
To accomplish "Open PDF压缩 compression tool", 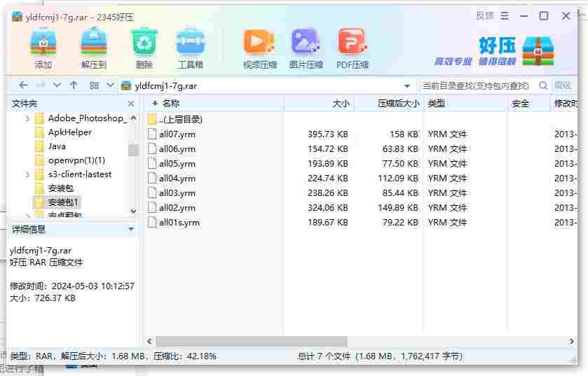I will pos(352,49).
